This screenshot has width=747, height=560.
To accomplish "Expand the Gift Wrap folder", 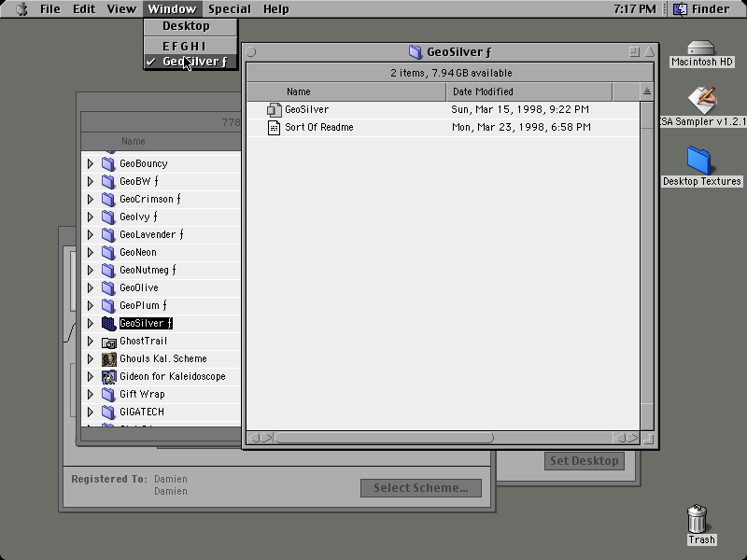I will coord(90,394).
